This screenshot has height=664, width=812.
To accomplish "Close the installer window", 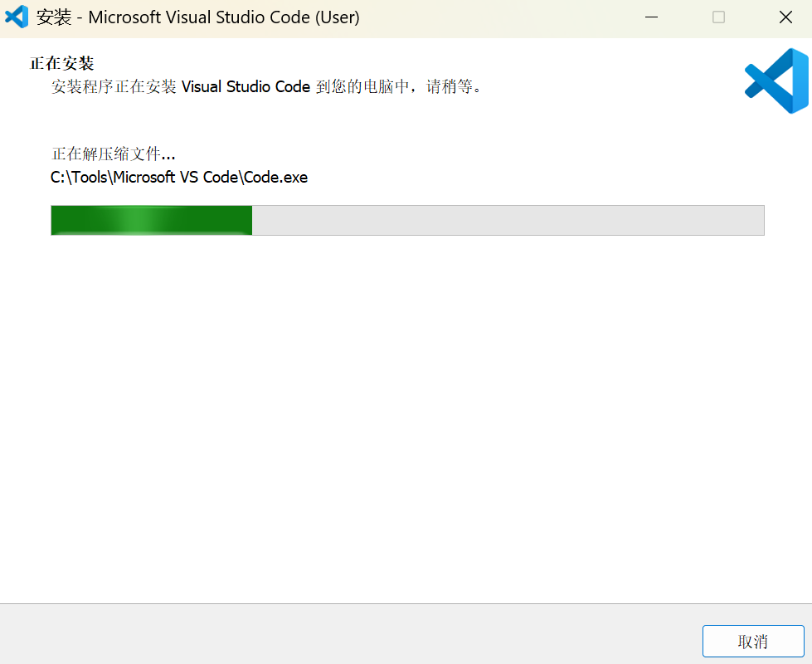I will click(785, 17).
